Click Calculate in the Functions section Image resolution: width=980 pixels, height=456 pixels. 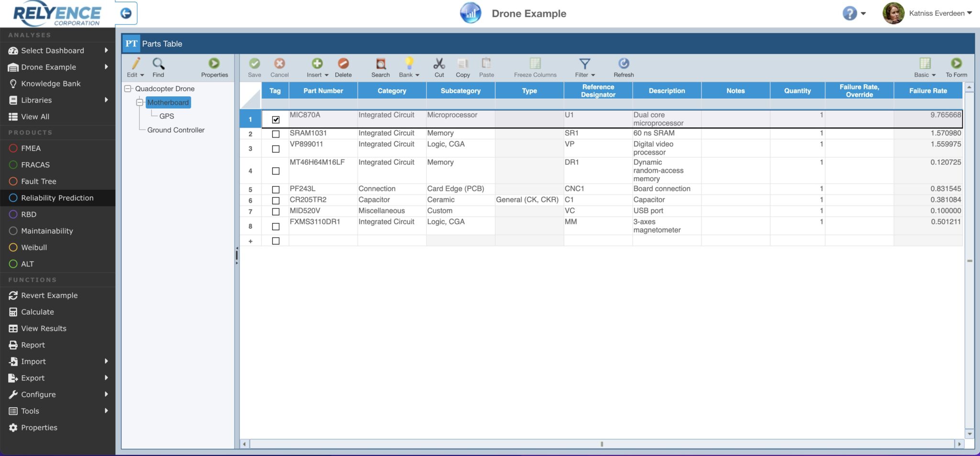point(37,311)
